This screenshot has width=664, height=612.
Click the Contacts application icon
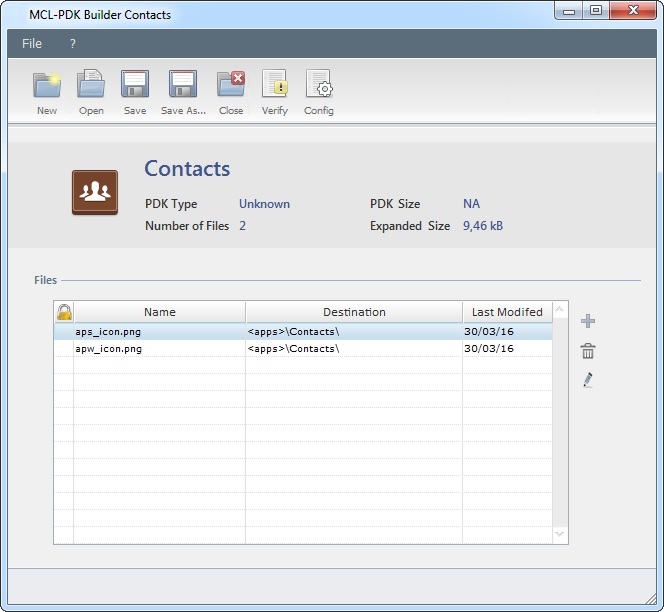coord(95,193)
